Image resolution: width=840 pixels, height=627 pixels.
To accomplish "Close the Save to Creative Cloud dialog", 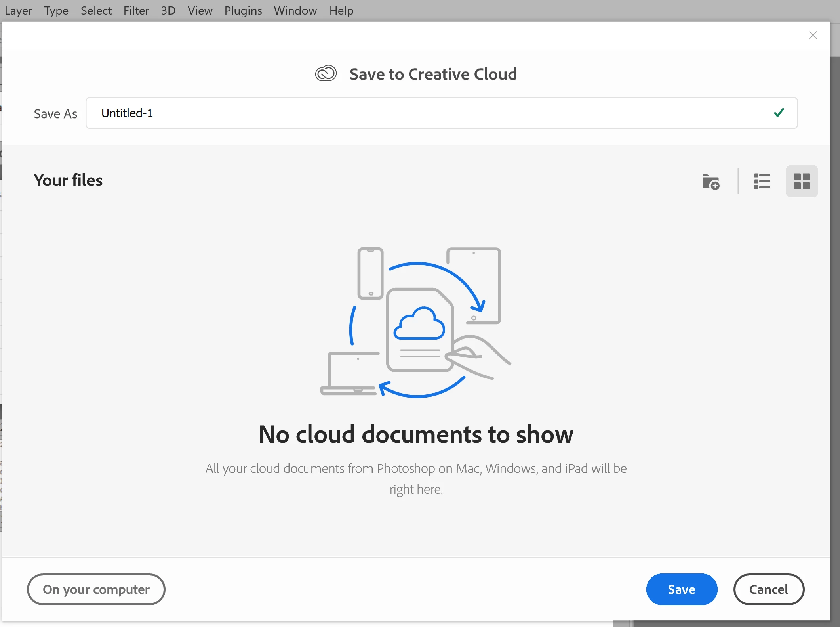I will pyautogui.click(x=813, y=36).
